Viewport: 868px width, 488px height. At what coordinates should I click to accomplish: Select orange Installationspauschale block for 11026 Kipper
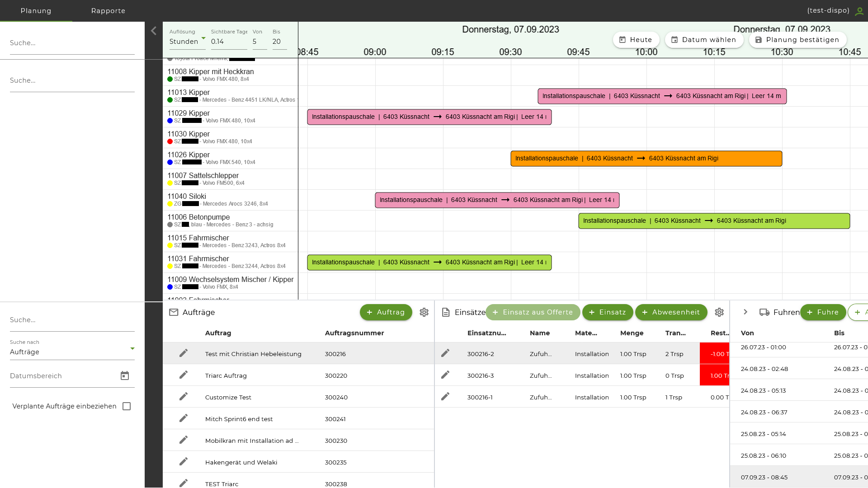(x=646, y=159)
